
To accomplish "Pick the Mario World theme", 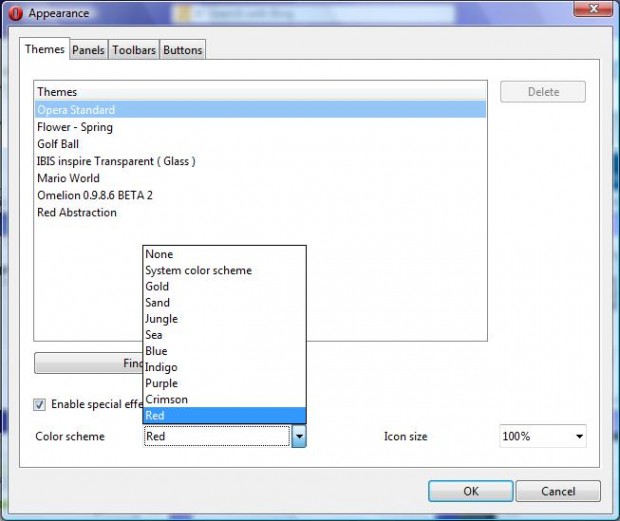I will [260, 178].
